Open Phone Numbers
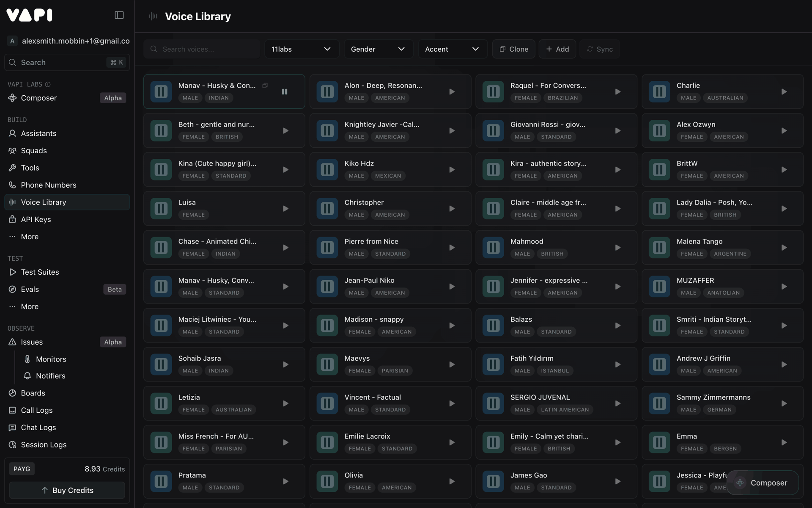This screenshot has width=812, height=508. tap(67, 185)
